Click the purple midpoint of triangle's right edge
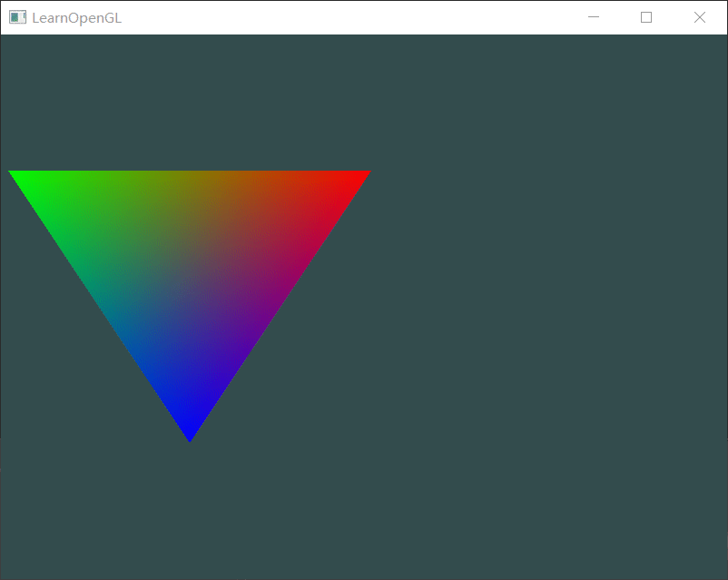 (x=277, y=306)
